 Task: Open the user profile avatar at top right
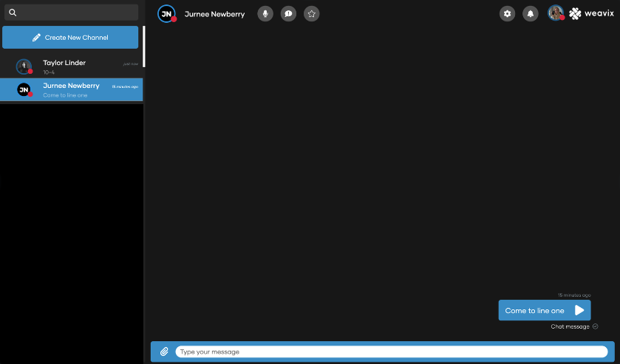(x=556, y=13)
